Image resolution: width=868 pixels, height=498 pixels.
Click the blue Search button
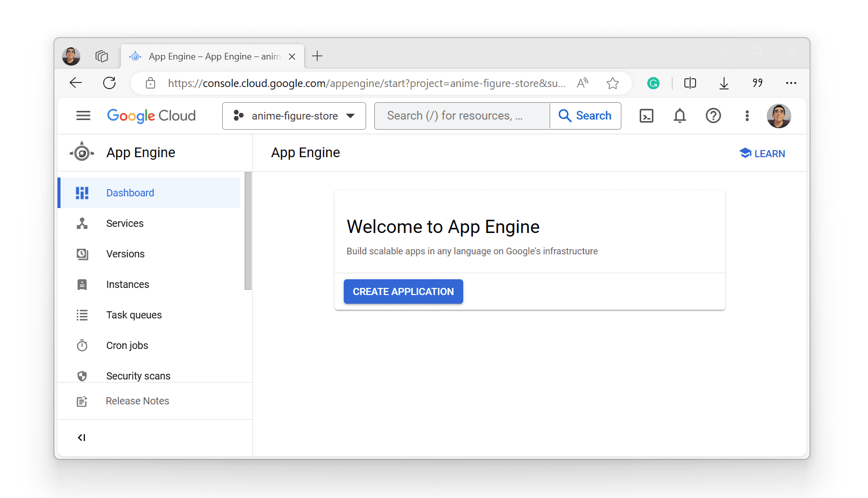[x=585, y=116]
